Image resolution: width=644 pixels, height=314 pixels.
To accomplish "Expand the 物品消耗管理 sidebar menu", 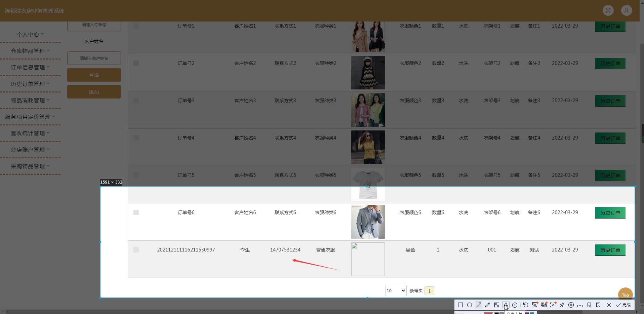I will pos(30,100).
